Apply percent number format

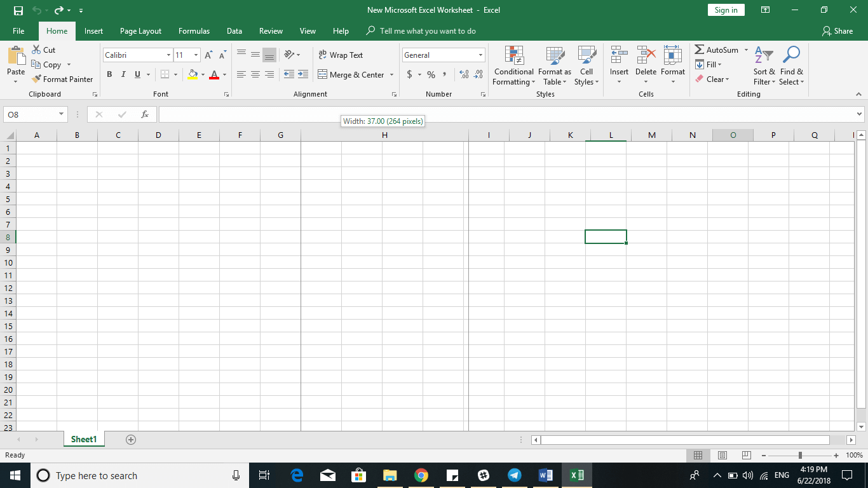click(431, 74)
